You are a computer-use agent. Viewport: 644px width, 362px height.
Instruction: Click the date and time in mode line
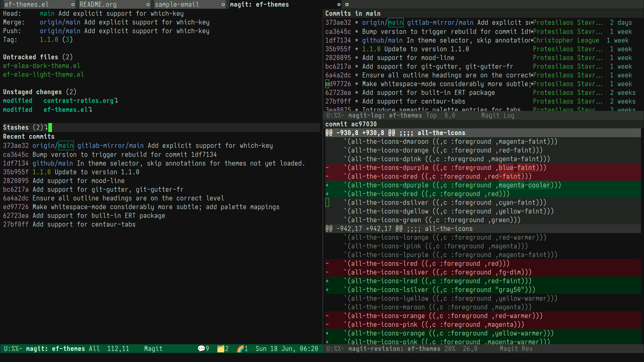(287, 349)
